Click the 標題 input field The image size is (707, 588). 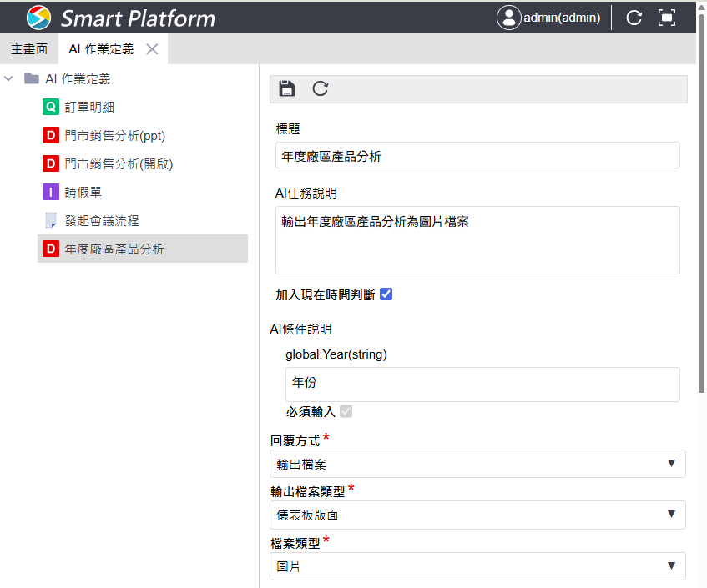click(477, 155)
